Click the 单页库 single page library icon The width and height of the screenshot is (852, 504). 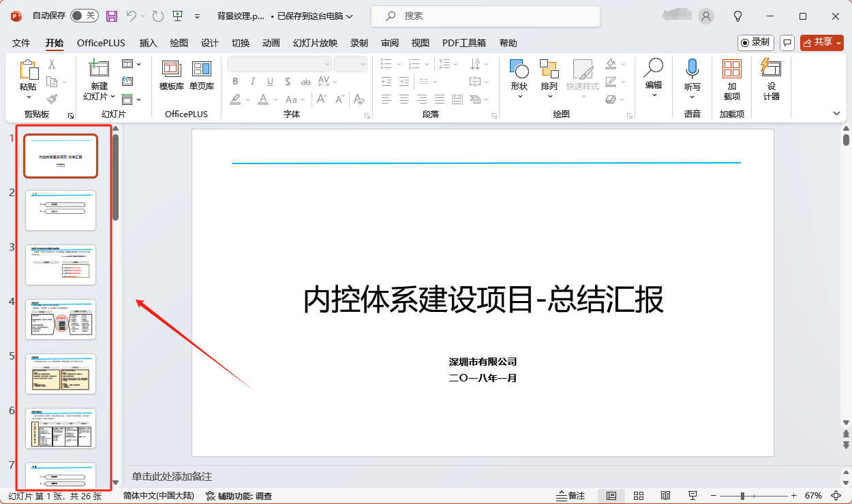pyautogui.click(x=202, y=76)
